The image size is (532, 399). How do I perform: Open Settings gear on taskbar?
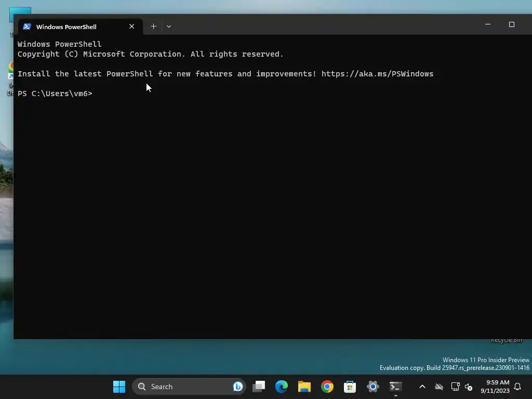[373, 387]
